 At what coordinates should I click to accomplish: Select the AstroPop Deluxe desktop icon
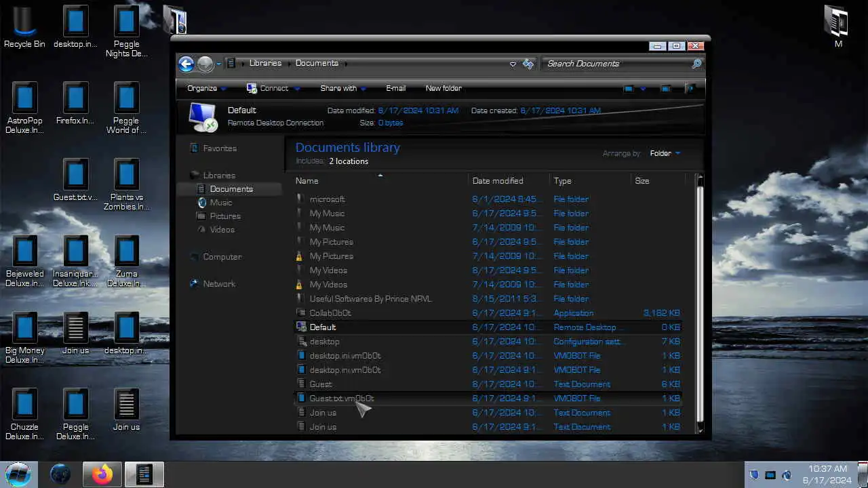click(x=24, y=108)
